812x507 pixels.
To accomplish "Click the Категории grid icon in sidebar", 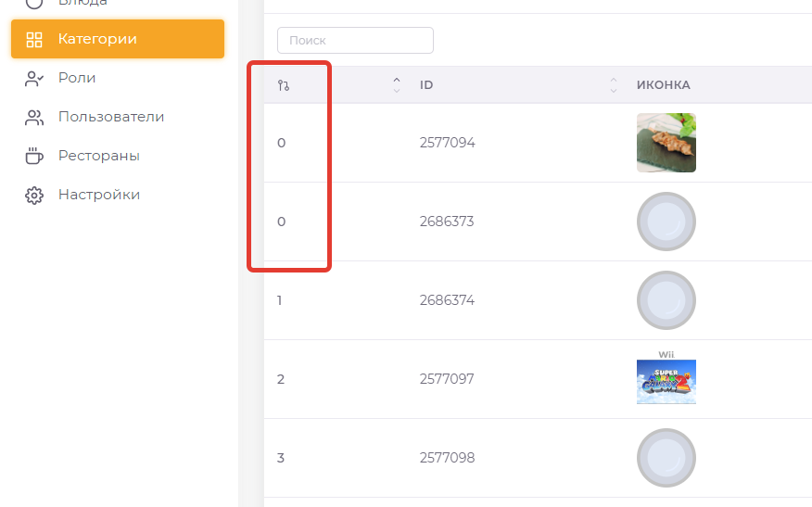I will point(34,39).
